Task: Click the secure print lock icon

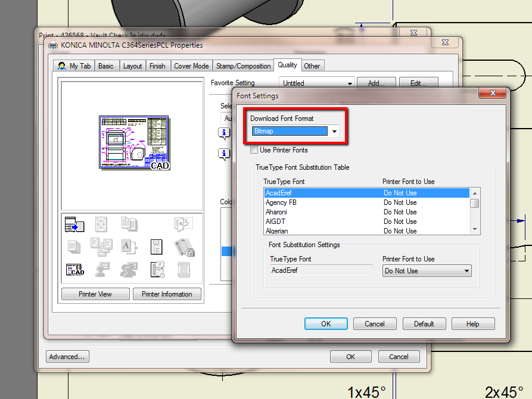Action: click(183, 247)
